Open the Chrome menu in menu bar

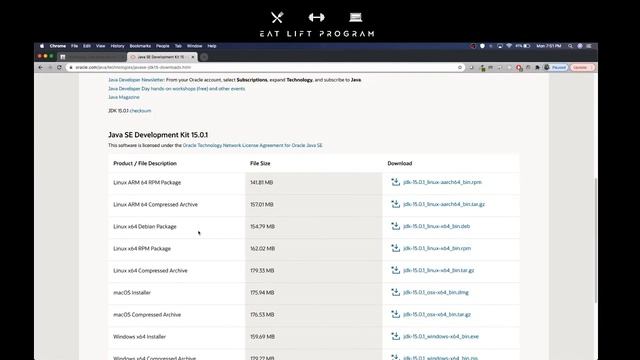(58, 46)
